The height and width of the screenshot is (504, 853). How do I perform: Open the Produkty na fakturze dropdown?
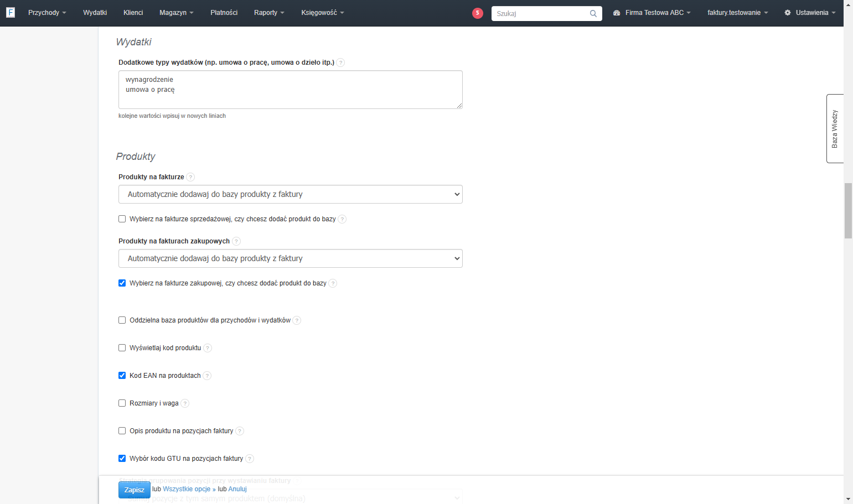(291, 194)
